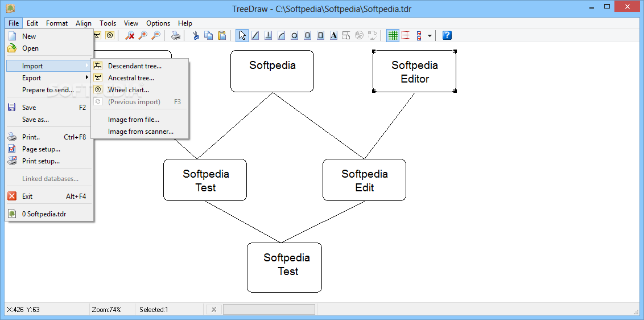Click the greyed picture circle icon
This screenshot has height=320, width=644.
(x=360, y=35)
